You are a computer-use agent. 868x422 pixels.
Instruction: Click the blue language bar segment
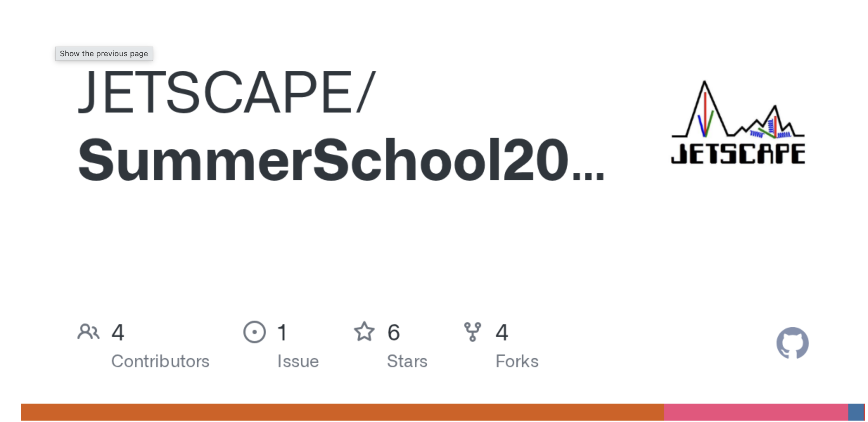[x=856, y=412]
